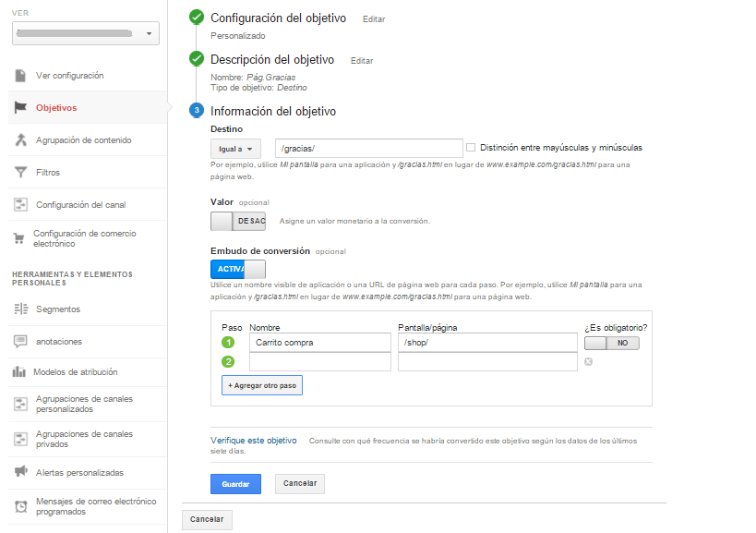Toggle the ¿Es obligatorio? switch for step 1
Screen dimensions: 756x533
coord(611,343)
